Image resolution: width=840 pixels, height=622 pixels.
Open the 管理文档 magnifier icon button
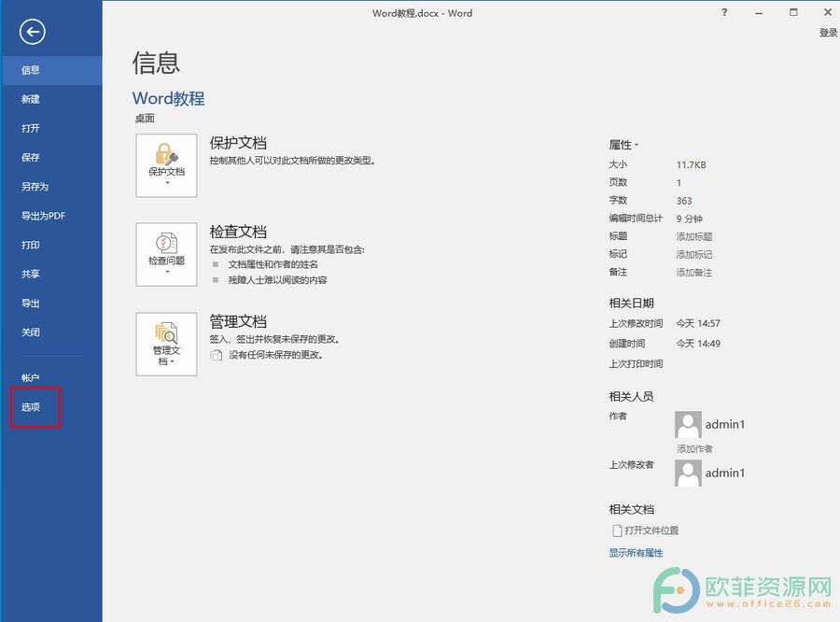(x=167, y=344)
